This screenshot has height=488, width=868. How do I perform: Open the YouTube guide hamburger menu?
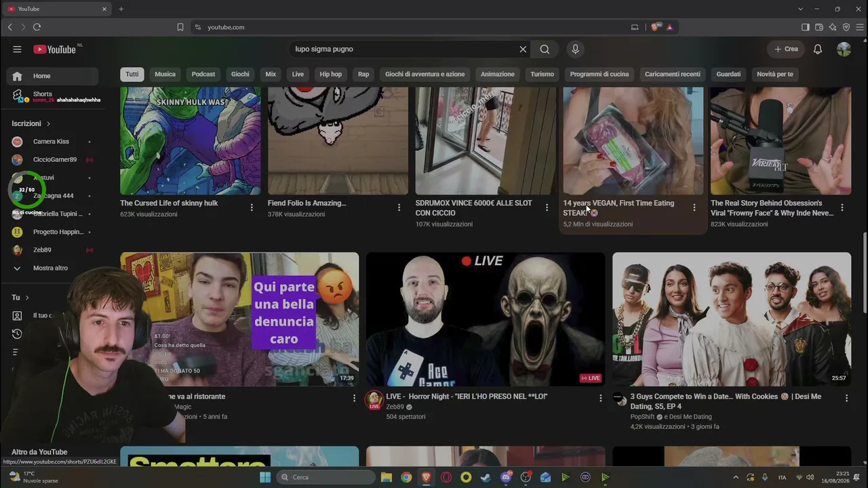pyautogui.click(x=17, y=49)
